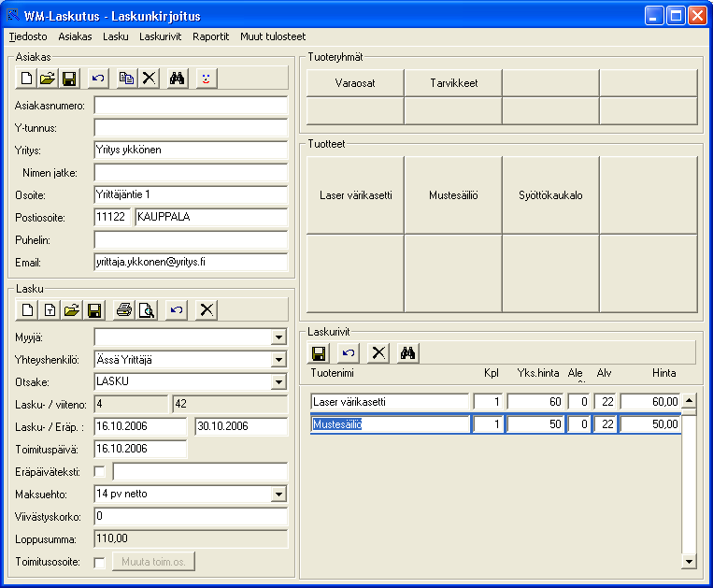The height and width of the screenshot is (588, 713).
Task: Open the Muut tulosteet menu
Action: (273, 36)
